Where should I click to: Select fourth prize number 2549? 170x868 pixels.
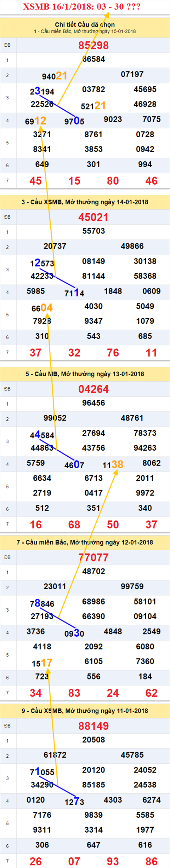tap(152, 632)
